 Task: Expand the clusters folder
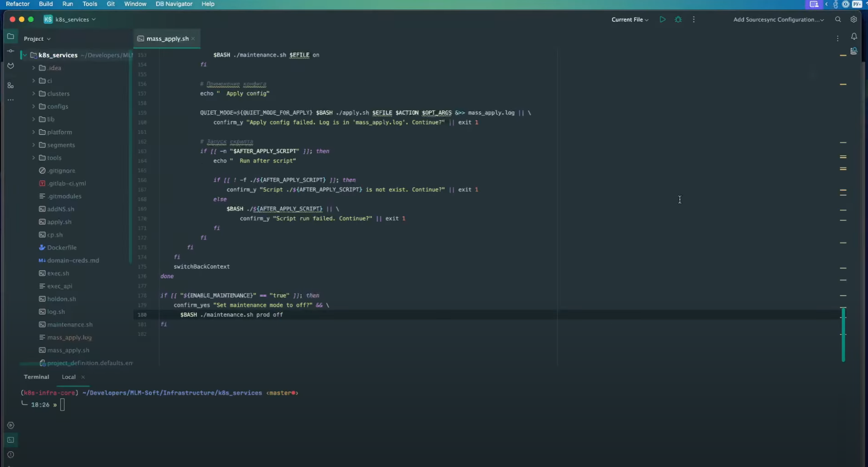[34, 94]
